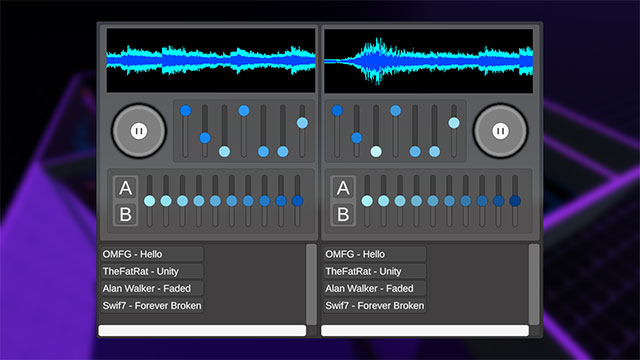Select the B button on left deck
Image resolution: width=640 pixels, height=360 pixels.
(x=125, y=214)
